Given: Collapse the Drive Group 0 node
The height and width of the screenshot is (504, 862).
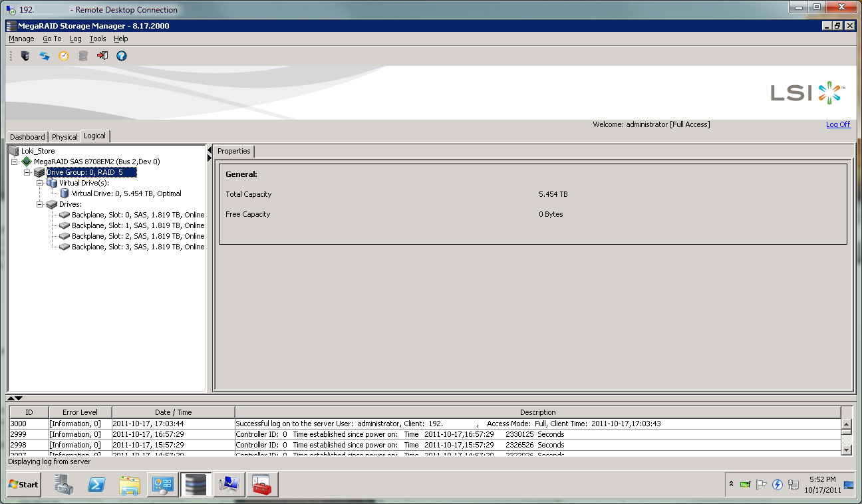Looking at the screenshot, I should [x=27, y=172].
